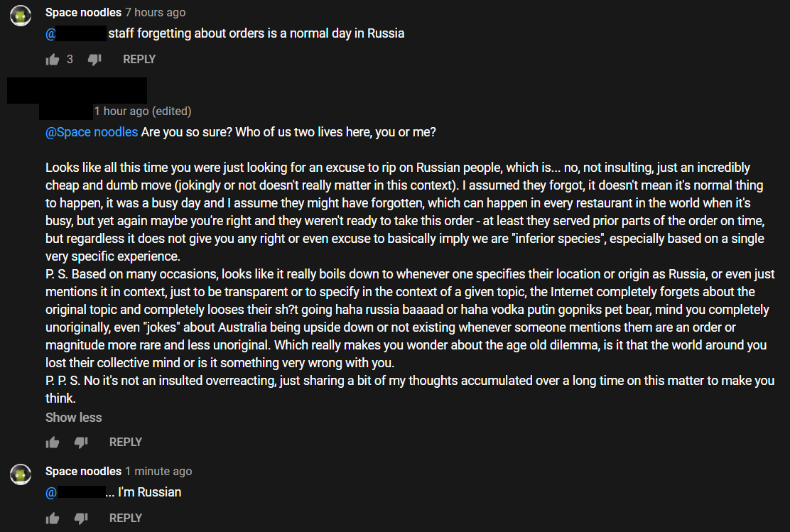
Task: Reply to the "I'm Russian" comment
Action: [x=126, y=519]
